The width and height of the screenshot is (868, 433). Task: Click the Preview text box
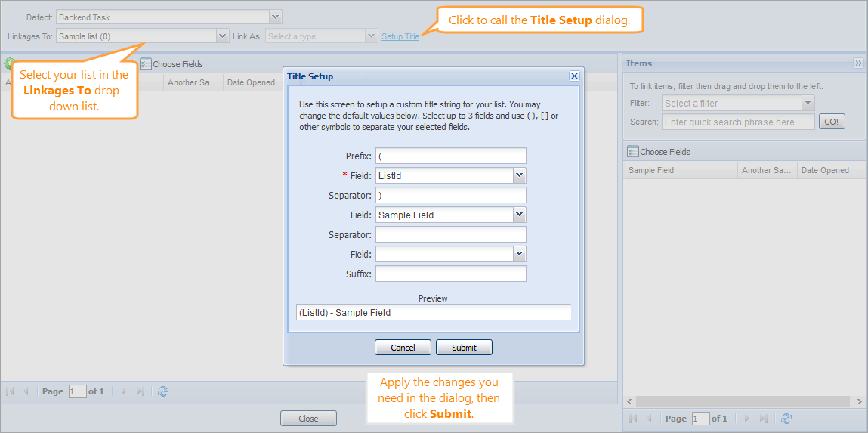click(x=434, y=312)
